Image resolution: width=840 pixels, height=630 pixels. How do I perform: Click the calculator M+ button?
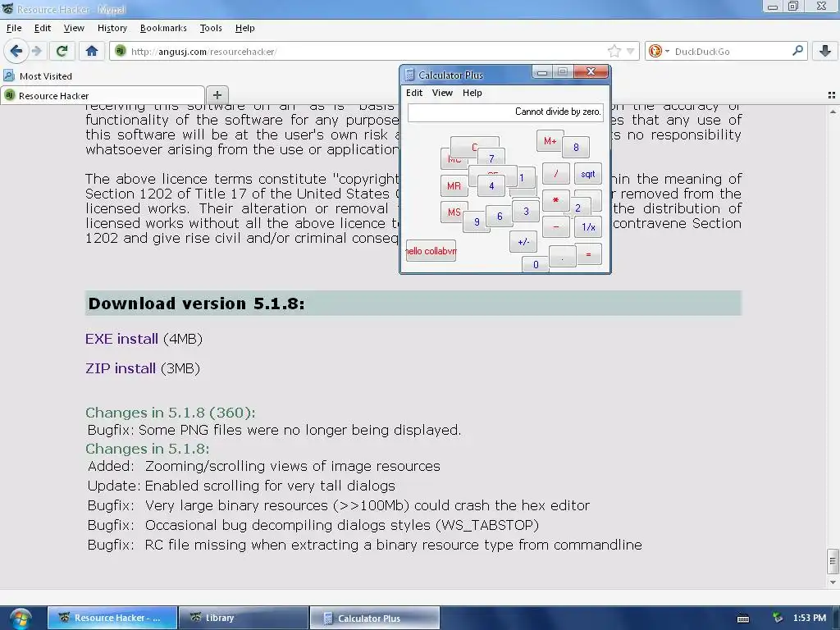pos(550,141)
